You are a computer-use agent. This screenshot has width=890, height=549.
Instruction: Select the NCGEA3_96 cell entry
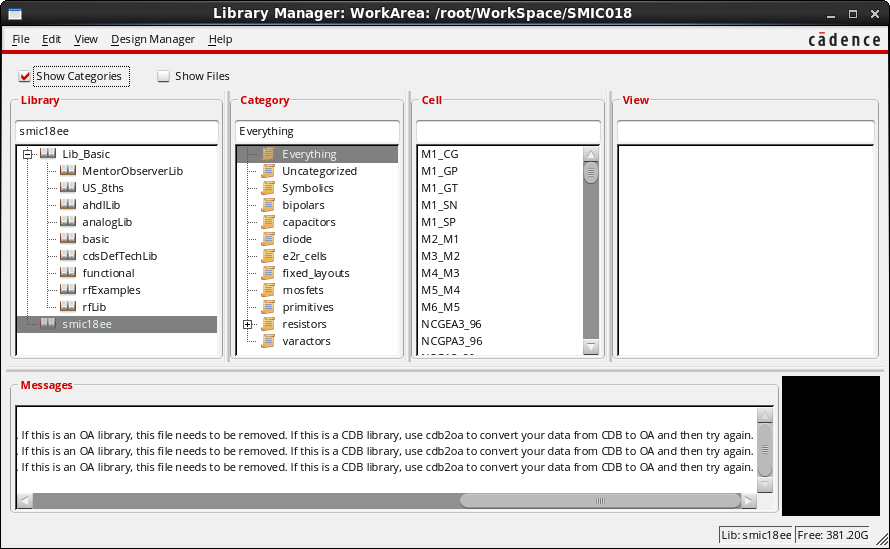(x=451, y=324)
